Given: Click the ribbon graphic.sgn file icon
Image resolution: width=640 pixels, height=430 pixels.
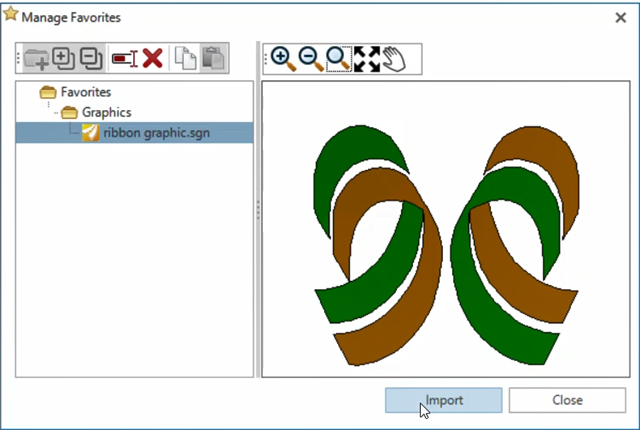Looking at the screenshot, I should click(91, 133).
